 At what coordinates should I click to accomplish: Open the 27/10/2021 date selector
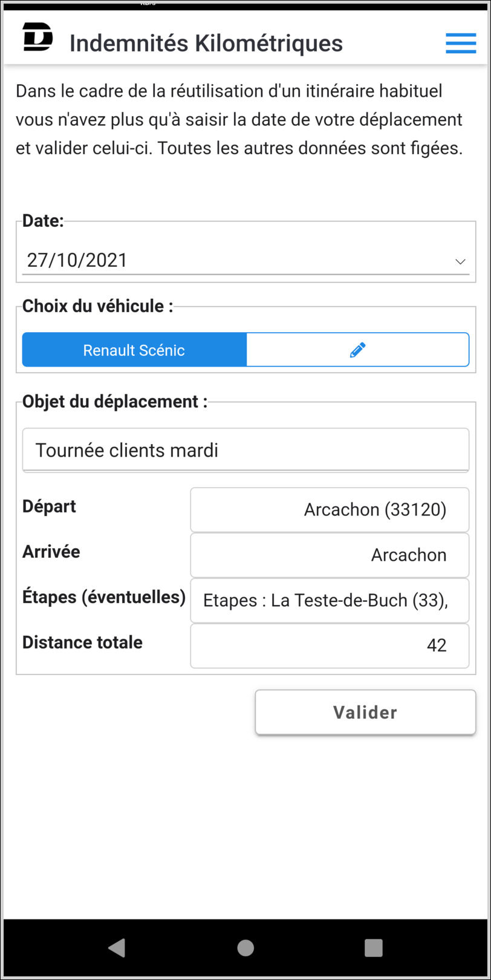tap(245, 261)
